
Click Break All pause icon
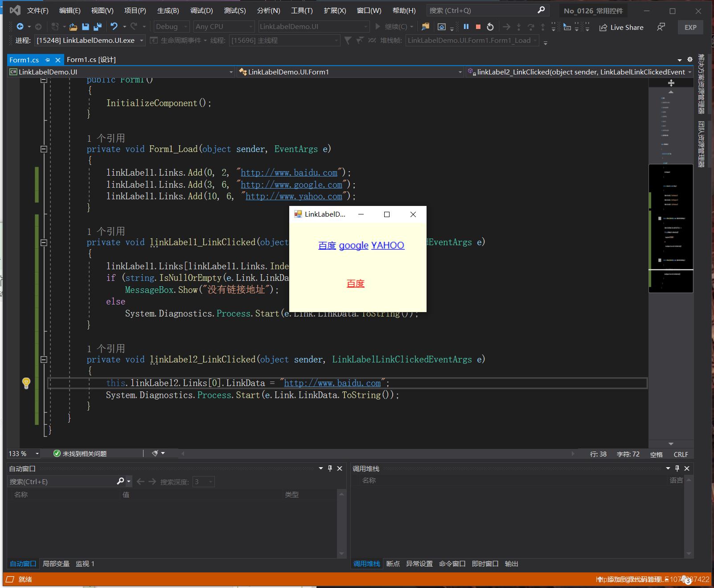(466, 26)
